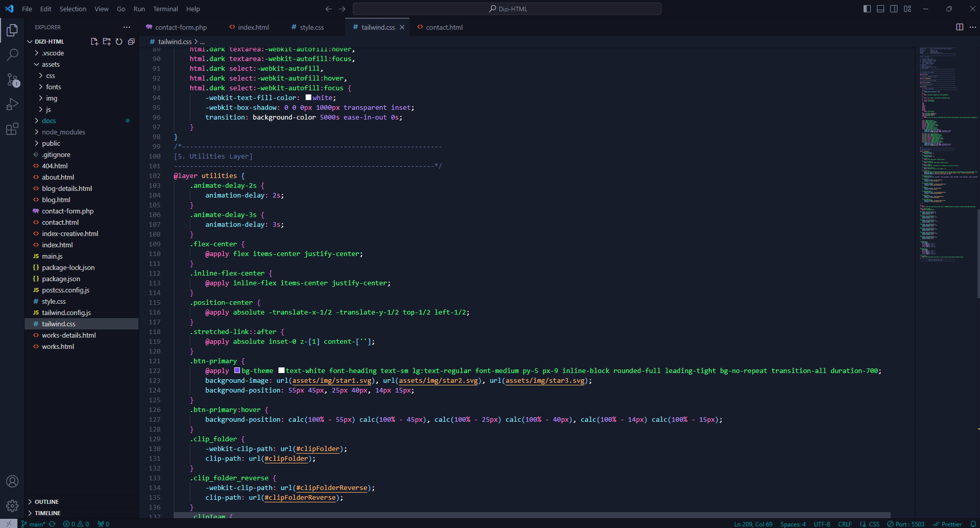Go forward using navigation arrow

point(342,9)
